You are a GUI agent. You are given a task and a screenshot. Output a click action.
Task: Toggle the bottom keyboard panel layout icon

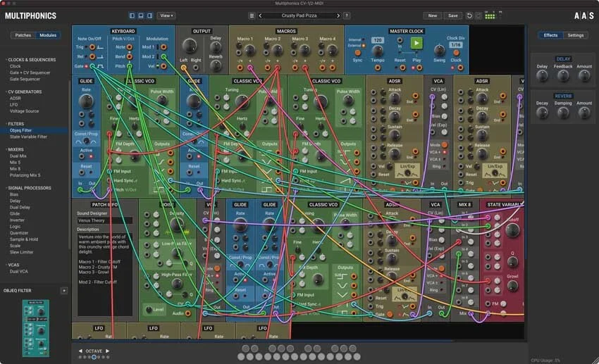(x=141, y=15)
